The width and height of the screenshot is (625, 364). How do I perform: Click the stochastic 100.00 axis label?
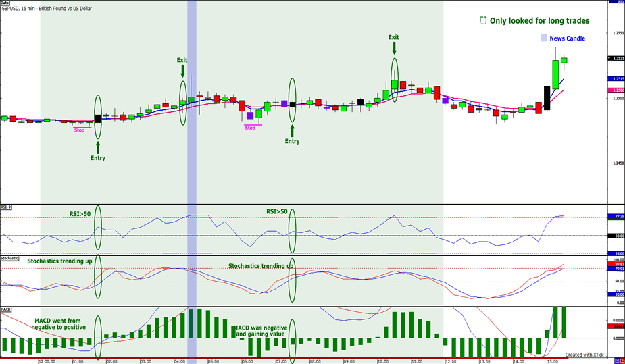pyautogui.click(x=618, y=259)
